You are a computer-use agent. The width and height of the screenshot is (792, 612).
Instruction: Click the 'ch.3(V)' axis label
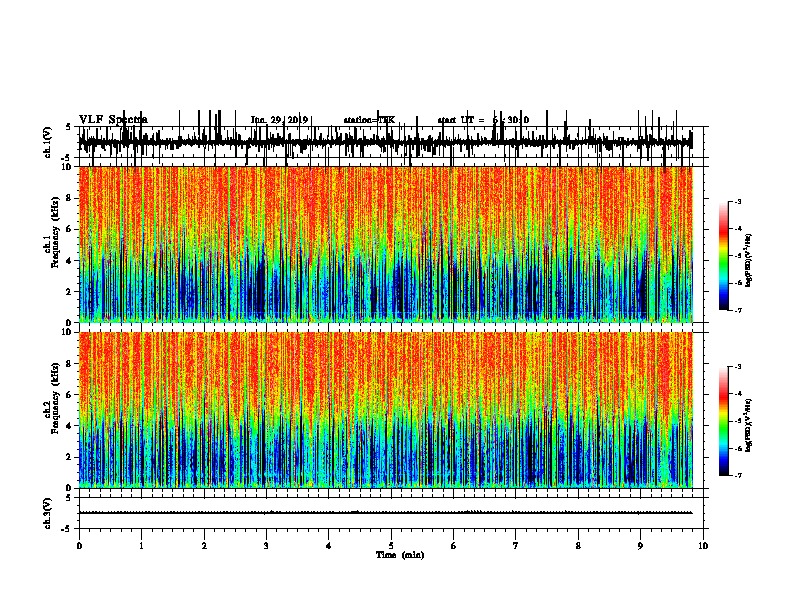pyautogui.click(x=48, y=513)
